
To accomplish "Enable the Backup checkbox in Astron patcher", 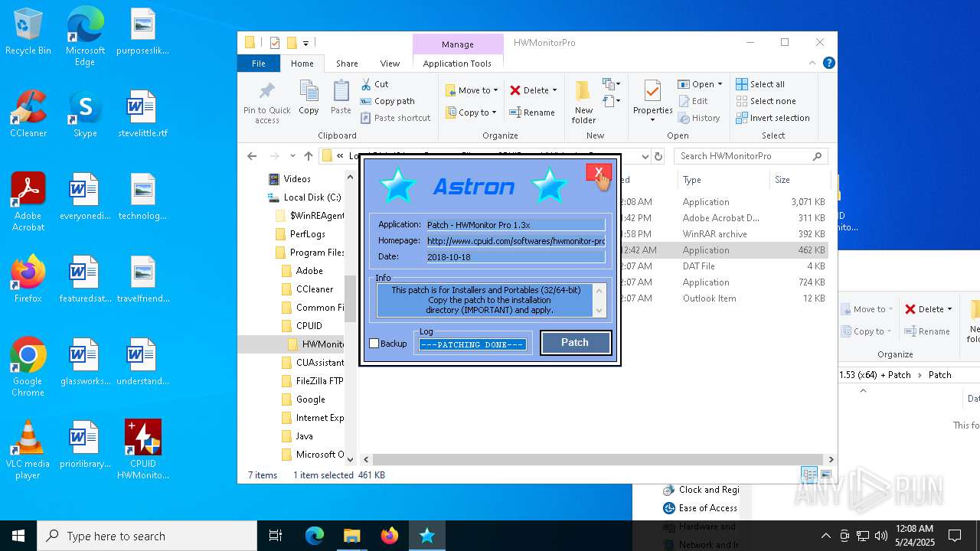I will 374,344.
